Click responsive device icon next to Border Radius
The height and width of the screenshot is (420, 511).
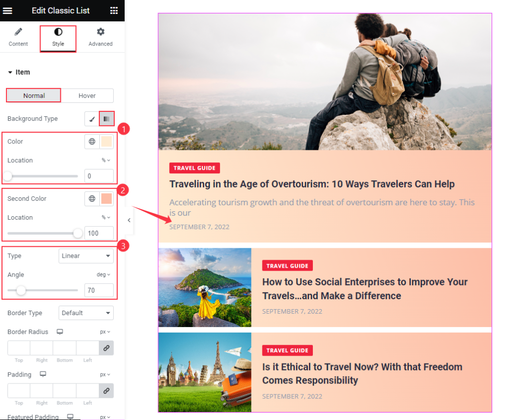tap(60, 332)
